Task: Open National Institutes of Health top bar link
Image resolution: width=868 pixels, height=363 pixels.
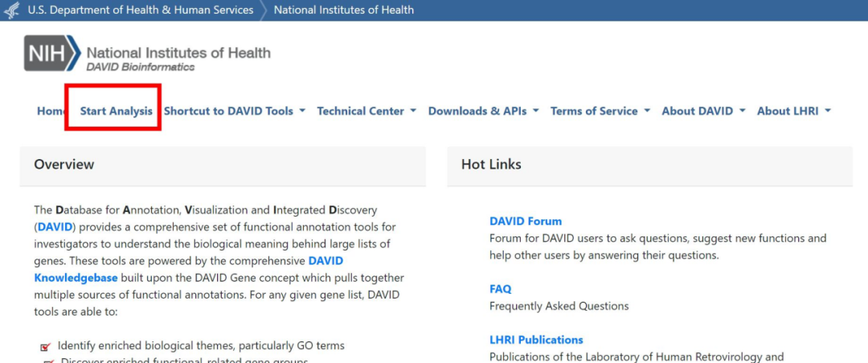Action: tap(344, 10)
